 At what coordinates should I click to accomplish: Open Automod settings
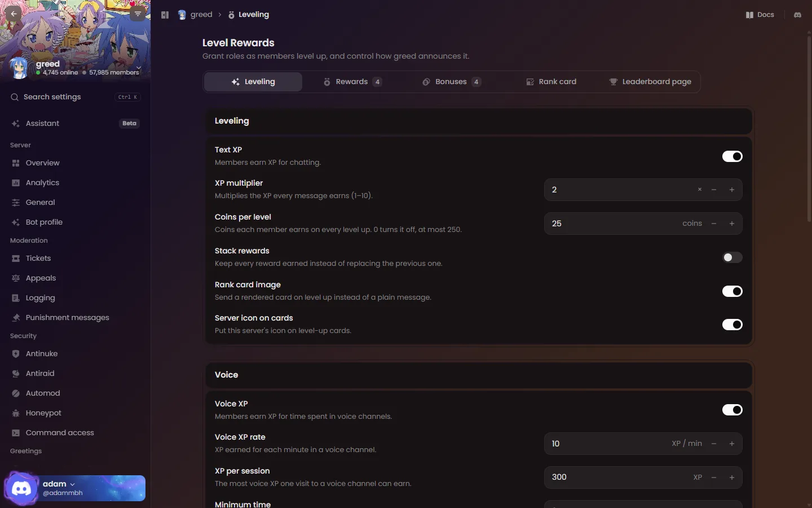75,393
